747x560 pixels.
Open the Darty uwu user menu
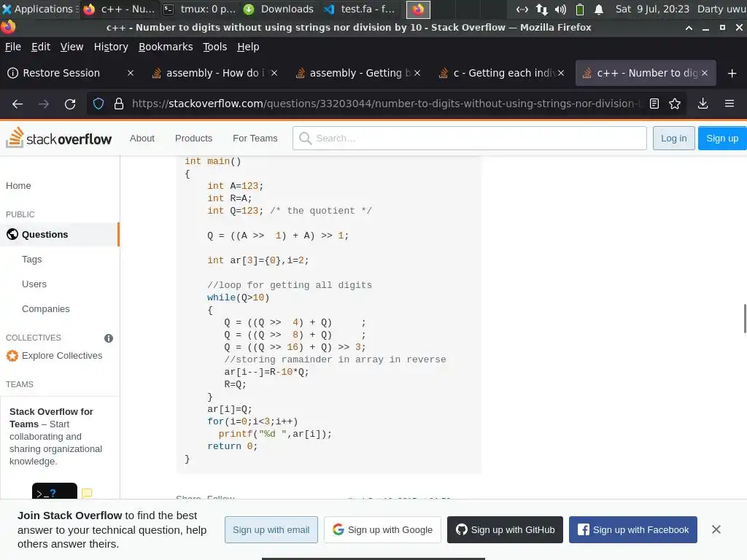pos(721,9)
